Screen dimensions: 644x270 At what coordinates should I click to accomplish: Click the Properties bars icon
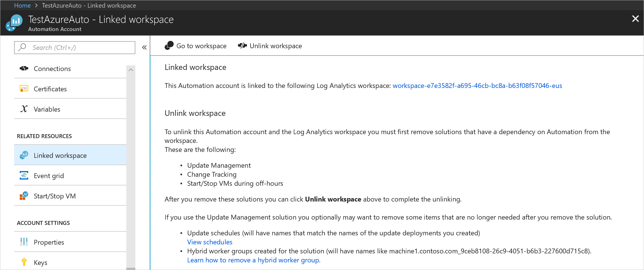click(24, 242)
